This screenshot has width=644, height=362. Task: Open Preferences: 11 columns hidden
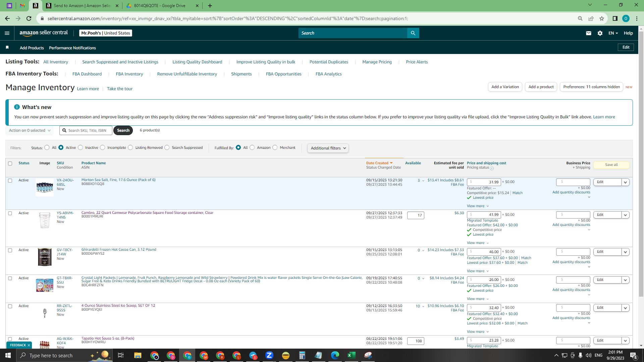coord(591,87)
